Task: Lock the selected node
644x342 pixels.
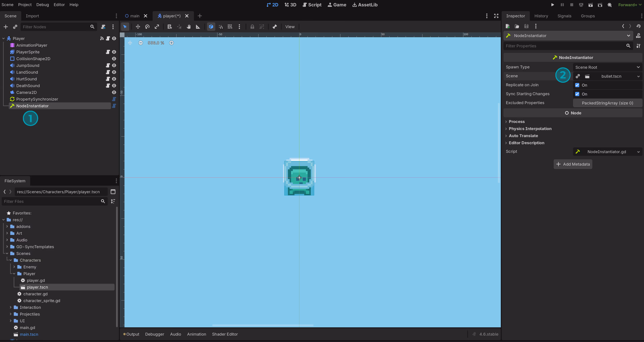Action: coord(252,27)
